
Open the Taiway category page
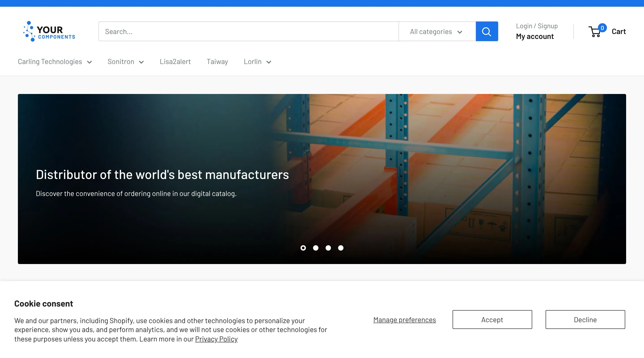[x=217, y=62]
